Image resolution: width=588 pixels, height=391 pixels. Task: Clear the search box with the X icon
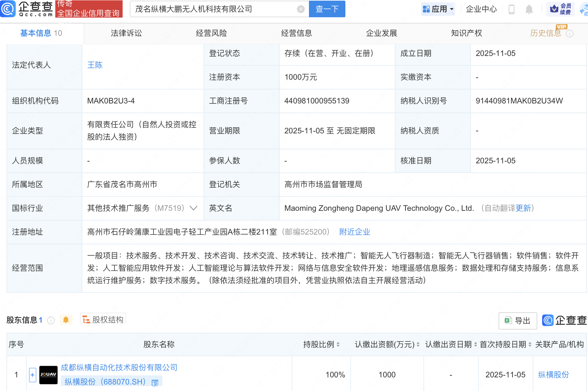point(301,9)
